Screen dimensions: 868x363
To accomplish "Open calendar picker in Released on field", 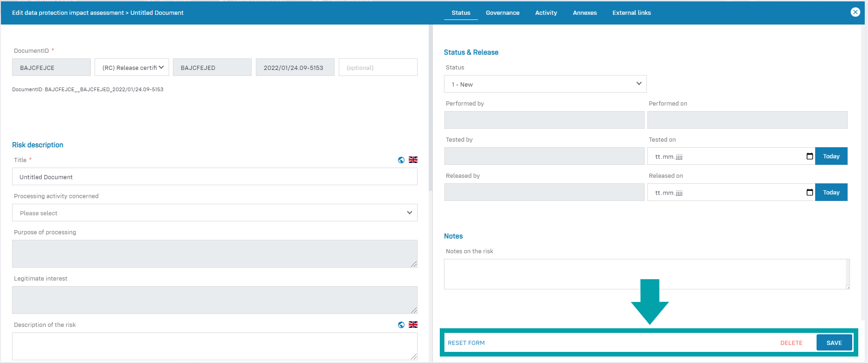I will [810, 193].
